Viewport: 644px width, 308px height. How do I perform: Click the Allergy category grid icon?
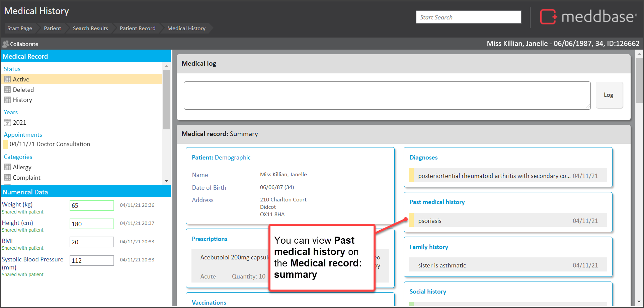(7, 167)
